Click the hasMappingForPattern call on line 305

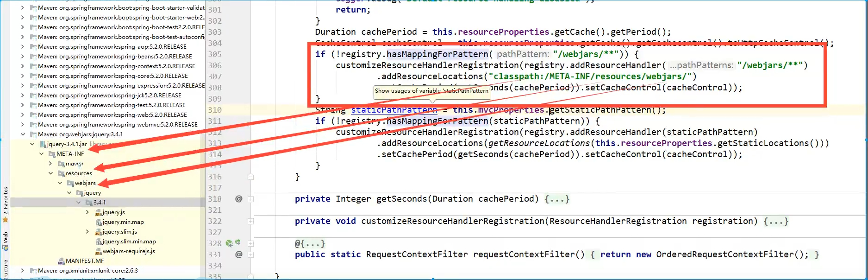437,54
